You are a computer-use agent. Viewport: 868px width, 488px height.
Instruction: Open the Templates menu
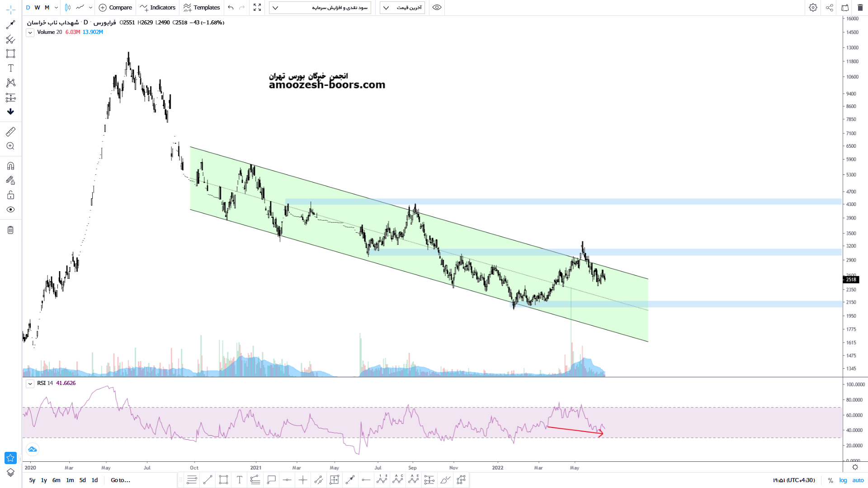[202, 8]
